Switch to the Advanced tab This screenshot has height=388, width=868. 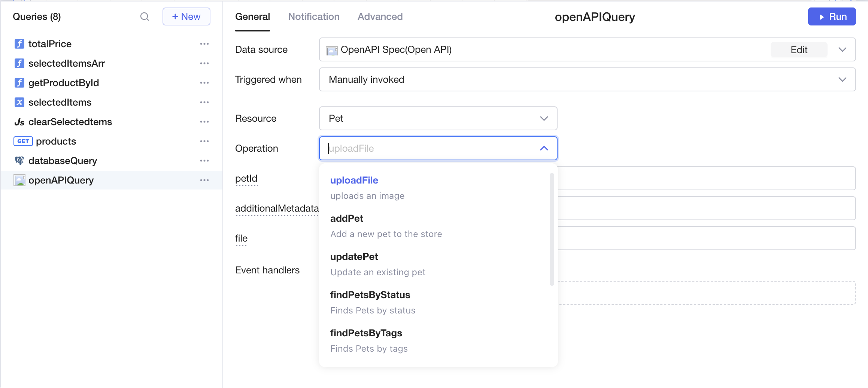click(x=380, y=16)
